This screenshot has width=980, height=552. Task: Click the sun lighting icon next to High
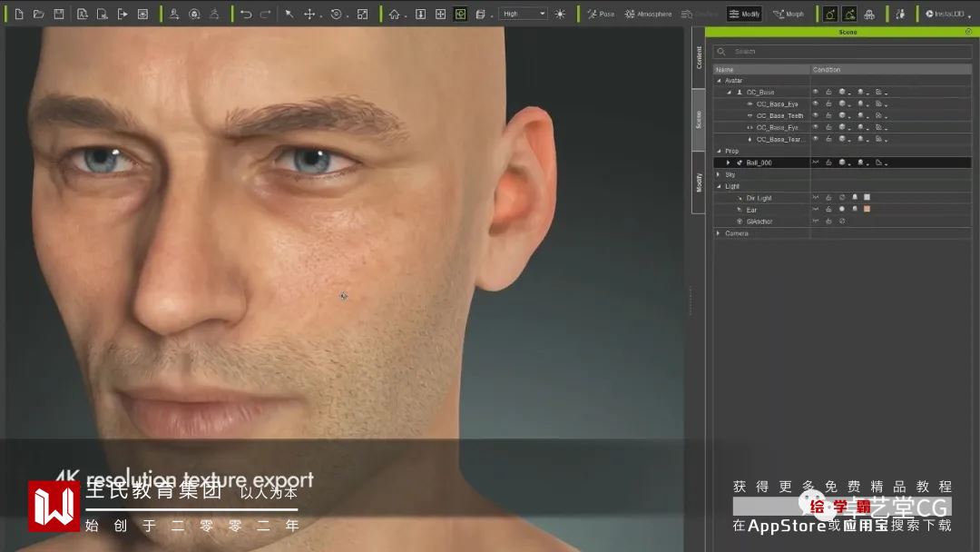click(560, 14)
